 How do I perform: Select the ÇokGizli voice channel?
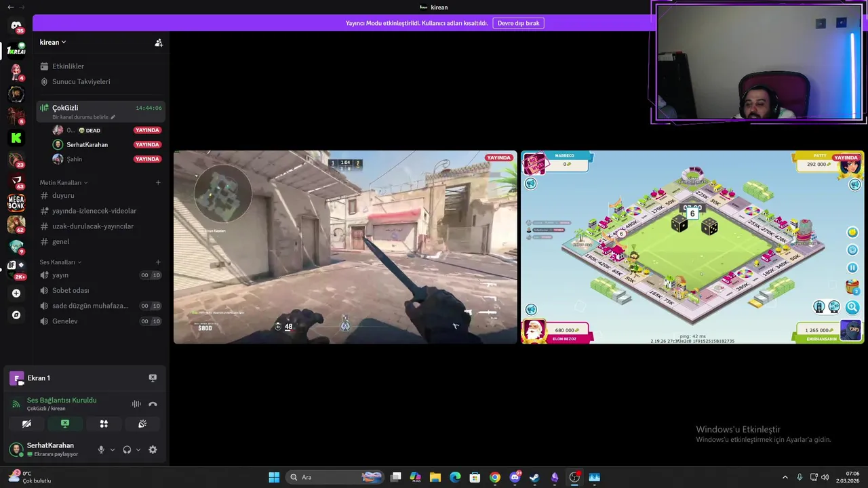[100, 111]
